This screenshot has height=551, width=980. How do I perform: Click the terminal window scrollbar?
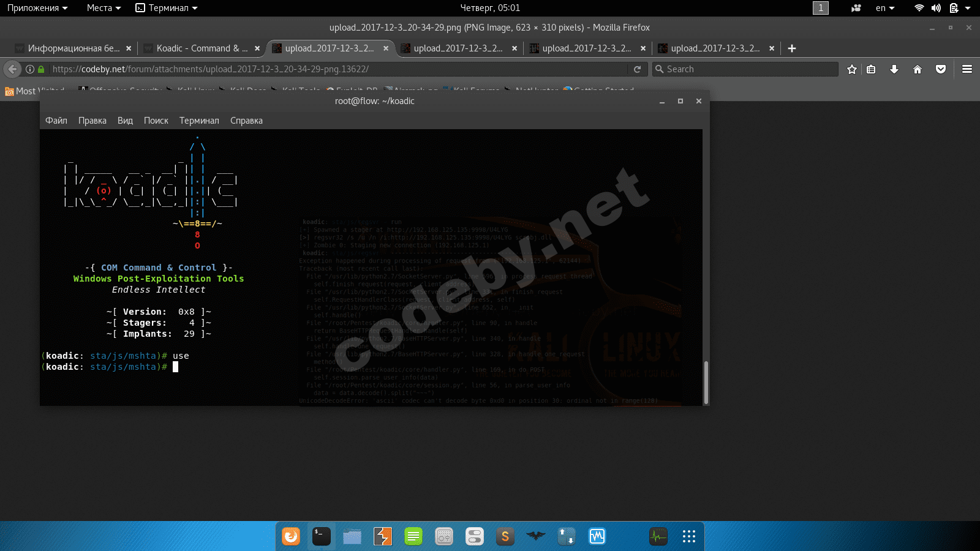(x=706, y=382)
